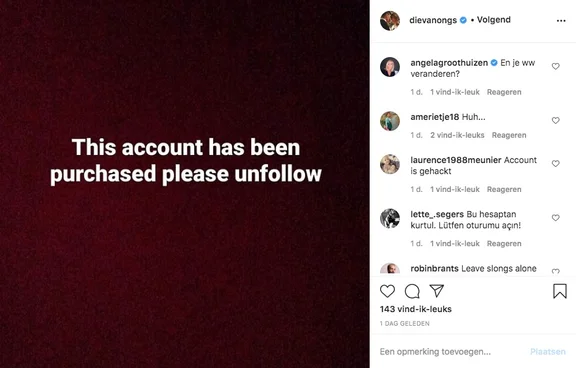Like amerietje18's comment heart
This screenshot has width=576, height=368.
coord(555,120)
